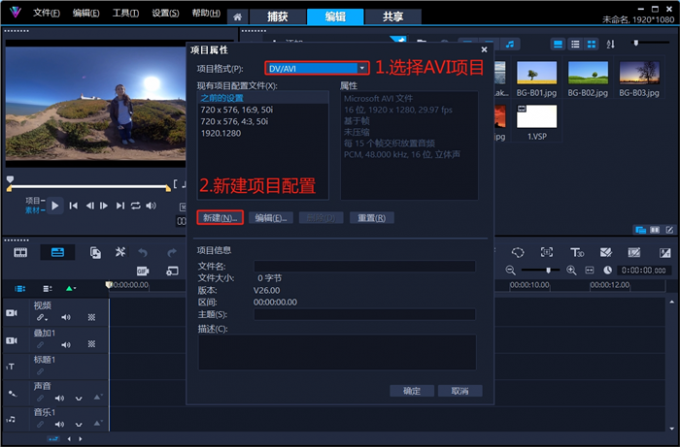Redo the last action
This screenshot has width=680, height=447.
tap(172, 252)
